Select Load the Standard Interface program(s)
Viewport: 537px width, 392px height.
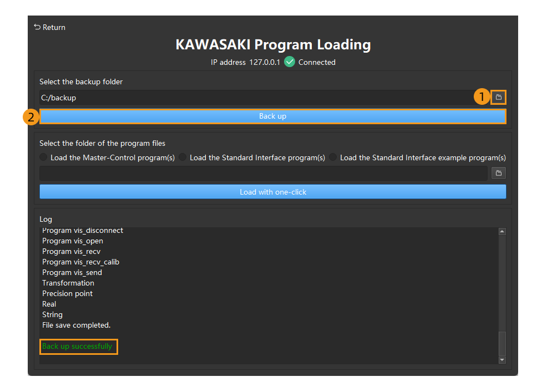coord(183,157)
